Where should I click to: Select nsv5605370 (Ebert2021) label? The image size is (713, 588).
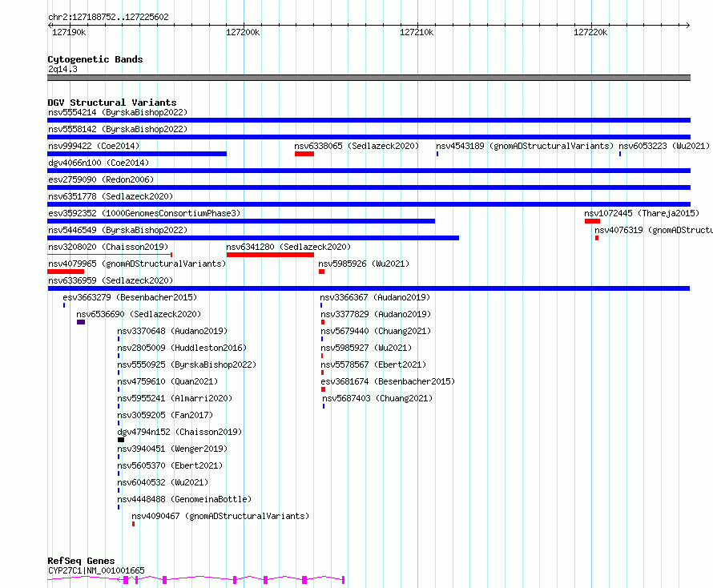click(x=170, y=465)
